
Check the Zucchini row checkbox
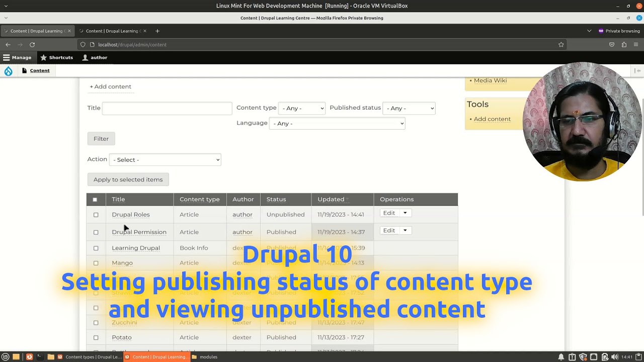[x=96, y=323]
